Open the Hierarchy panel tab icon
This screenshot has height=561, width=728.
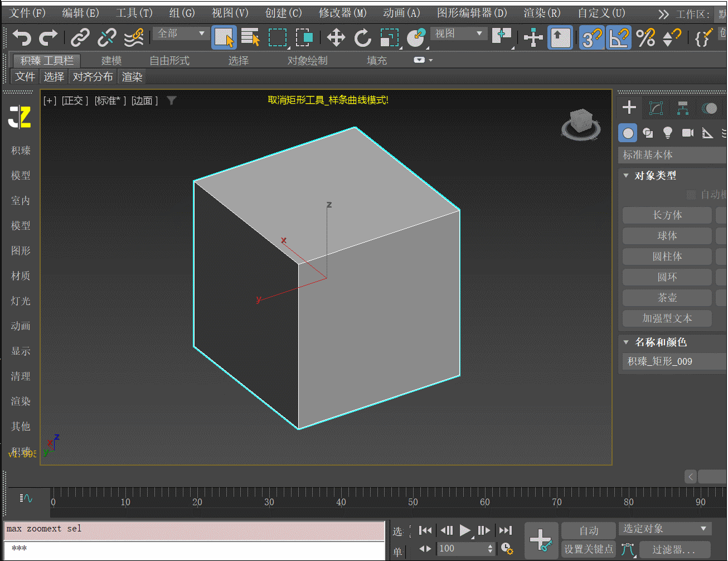pos(683,108)
